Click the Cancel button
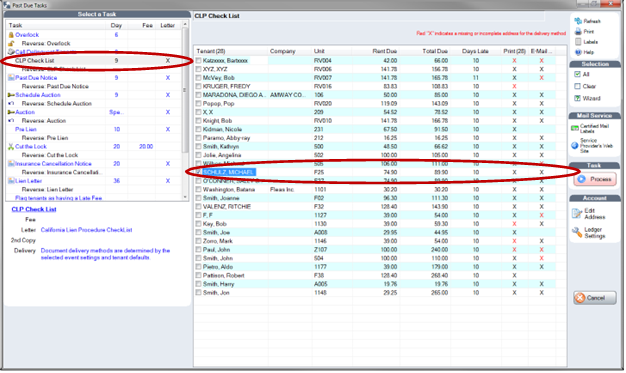The width and height of the screenshot is (626, 373). tap(595, 298)
